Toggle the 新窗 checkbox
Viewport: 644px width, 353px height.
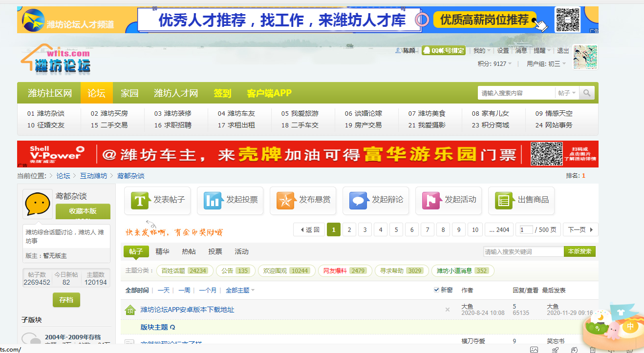tap(436, 290)
